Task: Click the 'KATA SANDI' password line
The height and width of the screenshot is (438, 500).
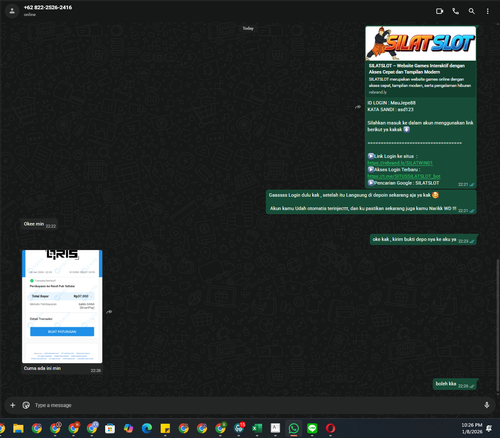Action: coord(390,109)
